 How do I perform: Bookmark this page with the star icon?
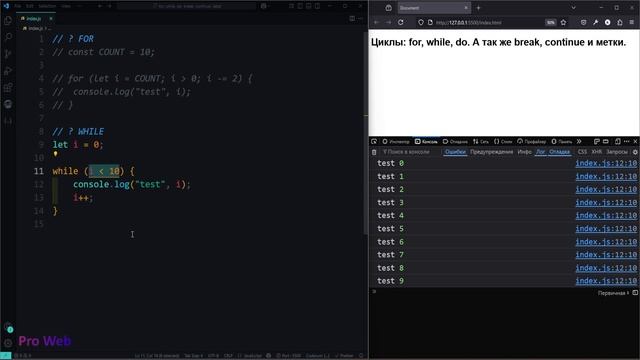click(563, 22)
